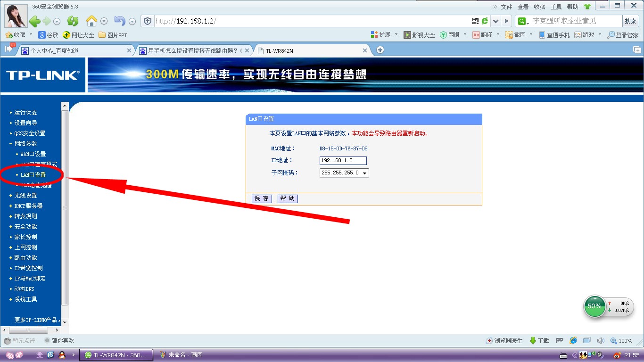
Task: Click the shield icon beside the URL
Action: pos(148,21)
